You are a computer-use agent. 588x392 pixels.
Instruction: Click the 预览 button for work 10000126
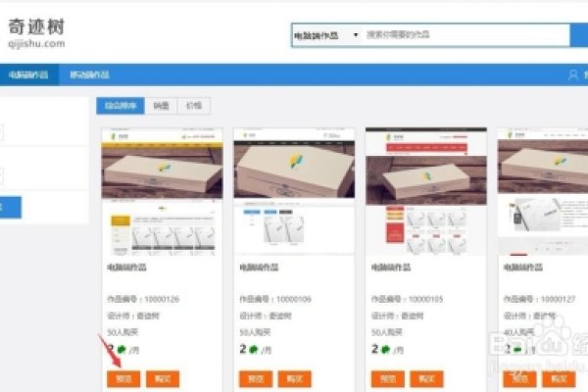tap(123, 379)
